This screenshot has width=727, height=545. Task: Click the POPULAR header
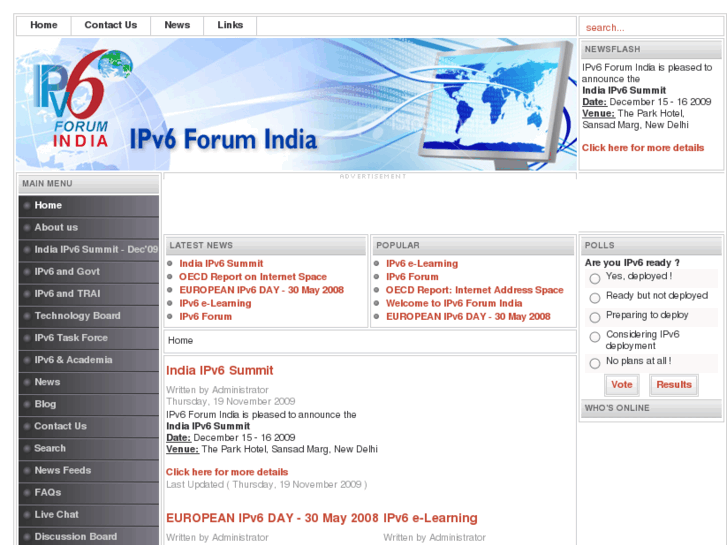click(x=473, y=245)
